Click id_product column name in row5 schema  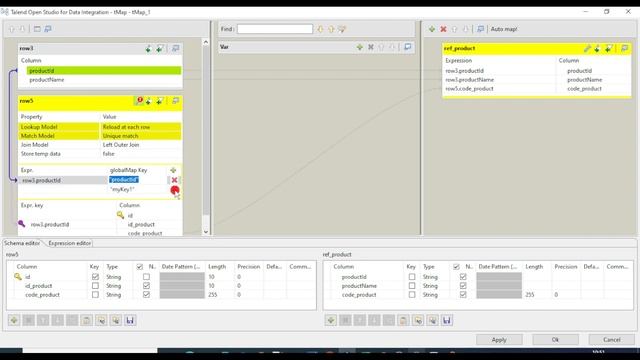pyautogui.click(x=38, y=286)
